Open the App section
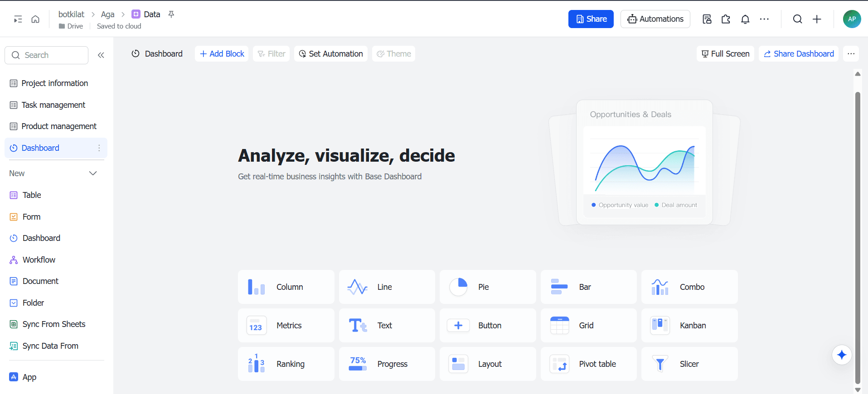Screen dimensions: 868x394 [x=56, y=377]
